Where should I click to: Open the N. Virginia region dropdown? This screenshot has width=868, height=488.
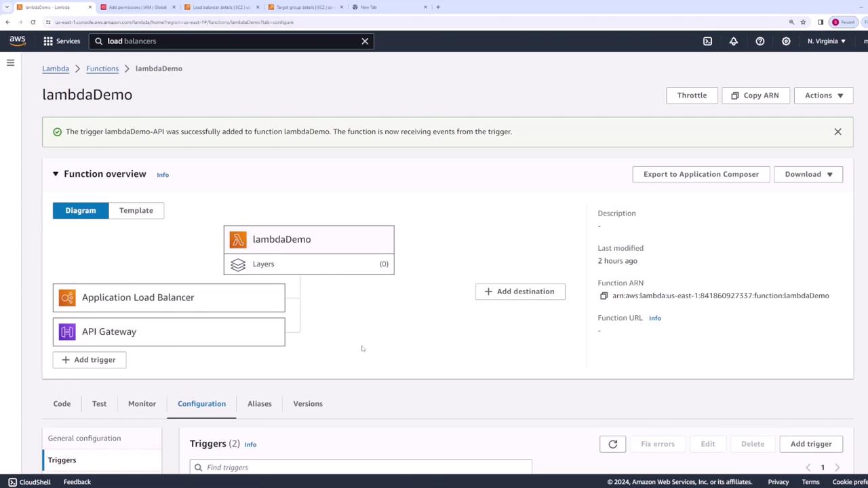pos(826,41)
